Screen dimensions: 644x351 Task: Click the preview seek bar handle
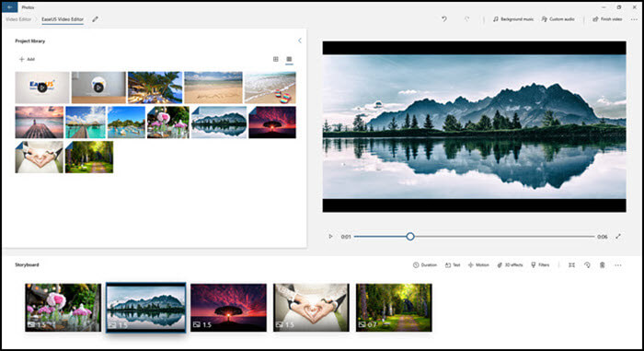pyautogui.click(x=410, y=237)
